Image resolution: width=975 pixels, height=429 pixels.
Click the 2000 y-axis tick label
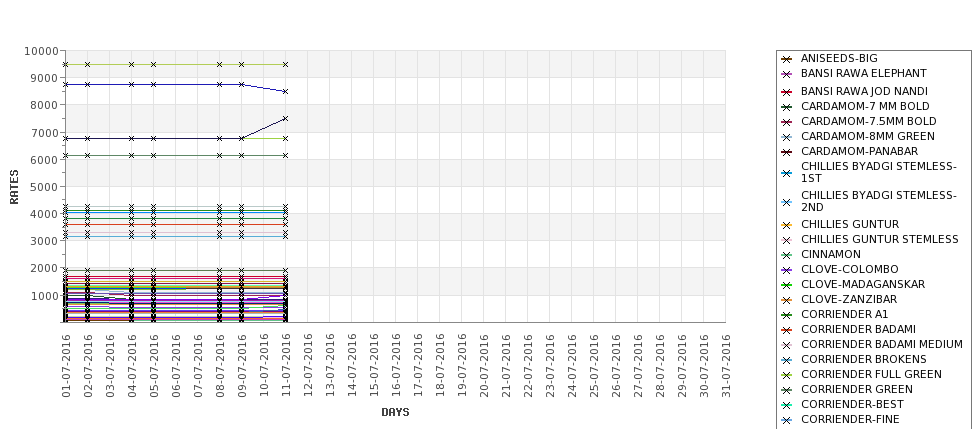[x=45, y=268]
